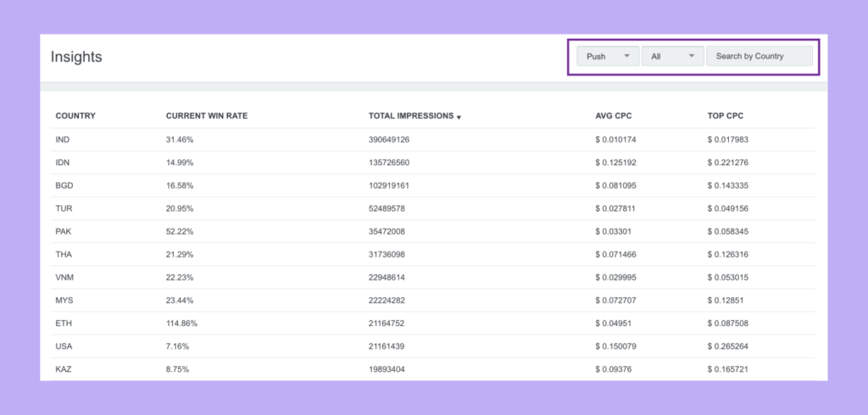Click the KAZ top CPC value
Viewport: 868px width, 415px height.
click(x=731, y=369)
